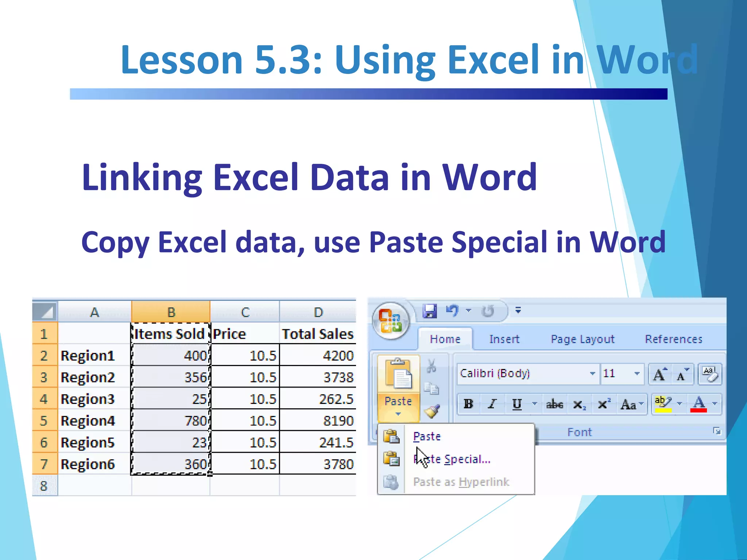This screenshot has width=747, height=560.
Task: Click the Region1 cell
Action: pos(94,355)
